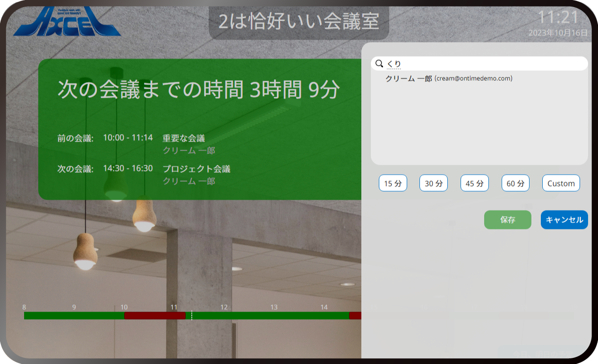Select クリーム 一郎 from search results
The height and width of the screenshot is (364, 598).
pos(449,78)
